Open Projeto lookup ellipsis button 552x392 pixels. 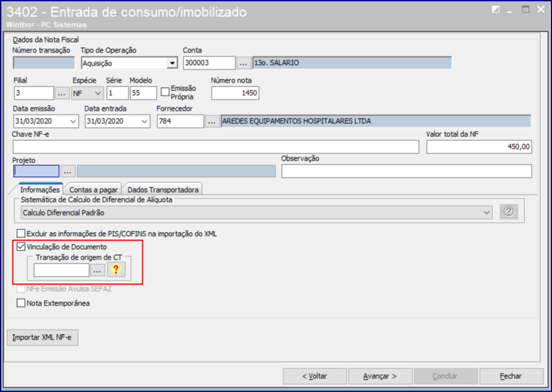coord(68,171)
